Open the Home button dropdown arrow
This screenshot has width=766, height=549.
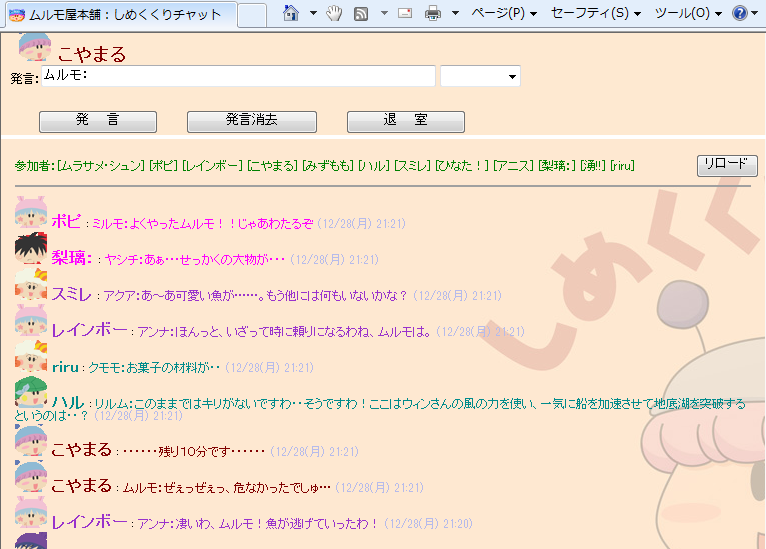point(312,14)
